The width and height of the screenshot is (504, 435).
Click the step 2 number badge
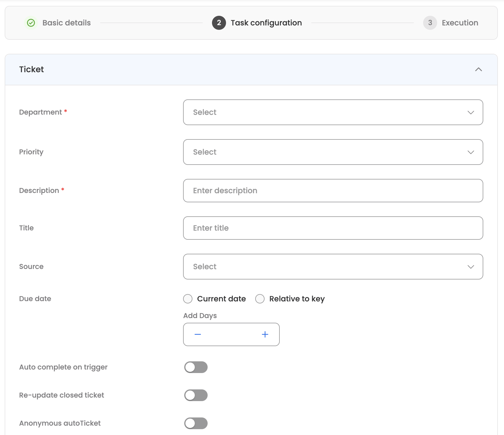[219, 23]
